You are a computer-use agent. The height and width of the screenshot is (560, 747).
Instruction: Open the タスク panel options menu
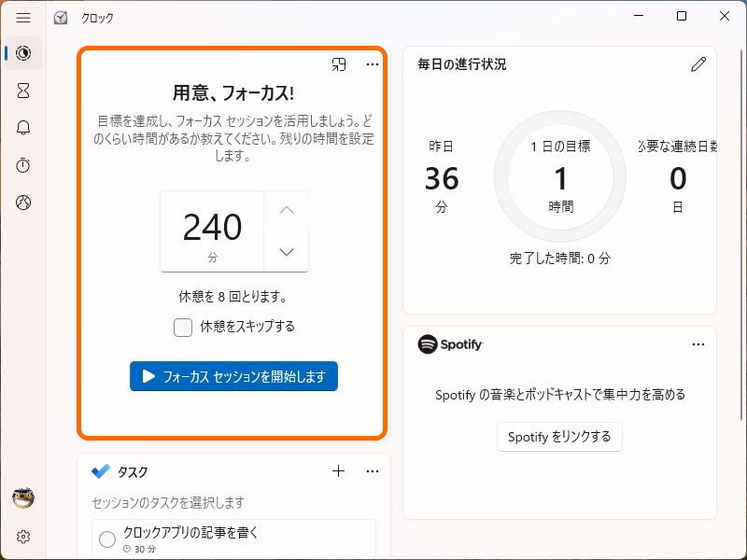[x=373, y=471]
